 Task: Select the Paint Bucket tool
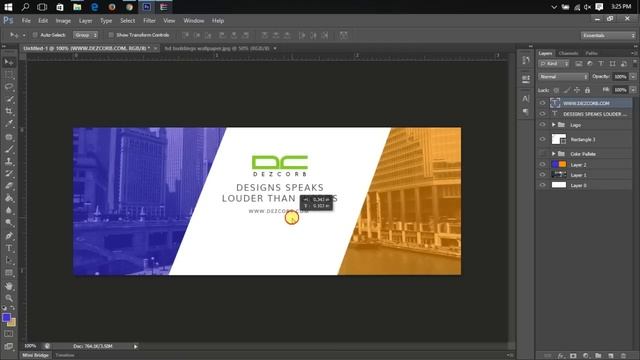click(9, 198)
